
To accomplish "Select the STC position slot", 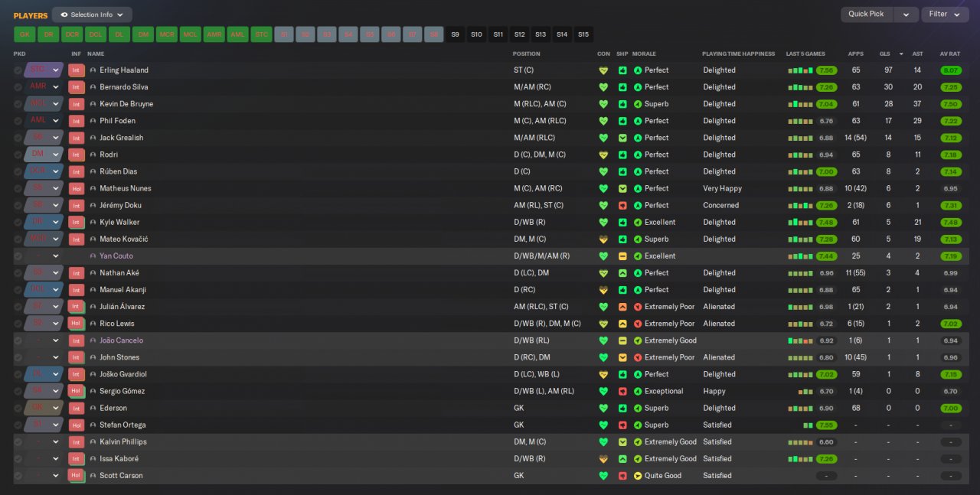I will (x=262, y=34).
